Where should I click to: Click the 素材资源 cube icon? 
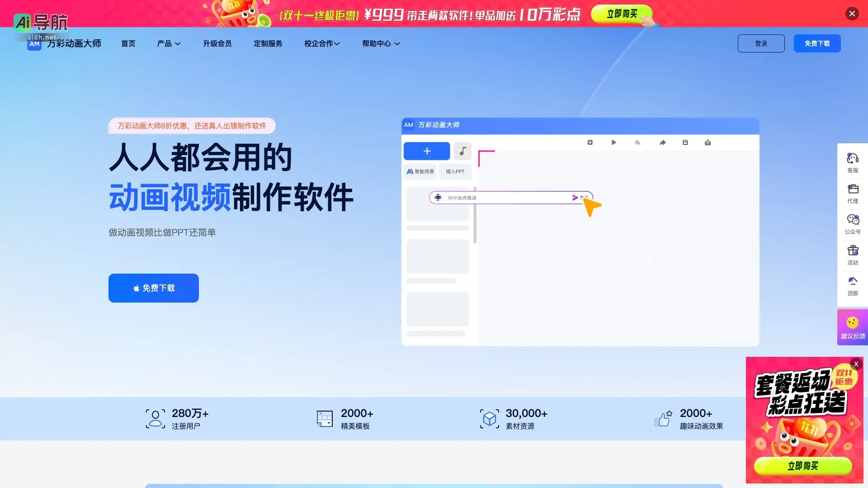(x=490, y=419)
